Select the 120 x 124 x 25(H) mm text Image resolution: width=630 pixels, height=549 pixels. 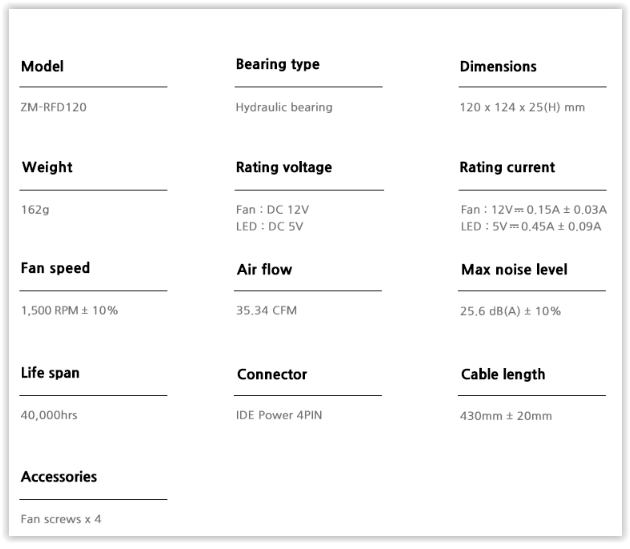tap(522, 107)
